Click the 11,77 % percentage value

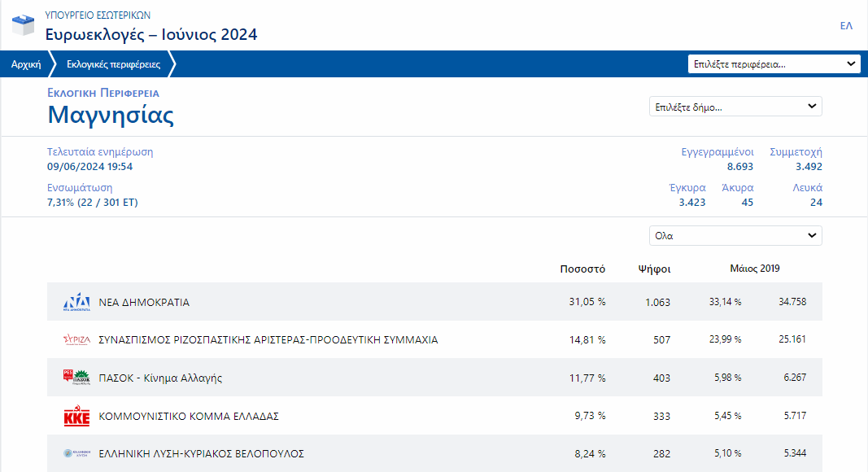[587, 378]
